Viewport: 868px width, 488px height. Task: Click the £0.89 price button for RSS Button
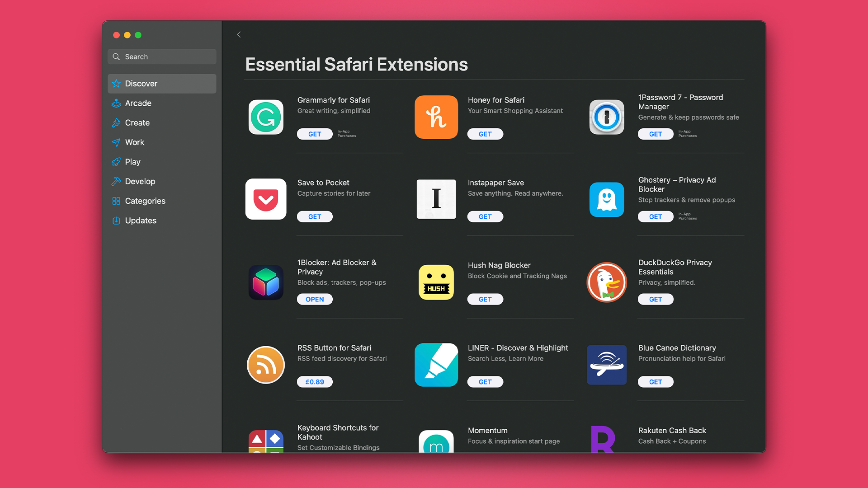point(315,381)
